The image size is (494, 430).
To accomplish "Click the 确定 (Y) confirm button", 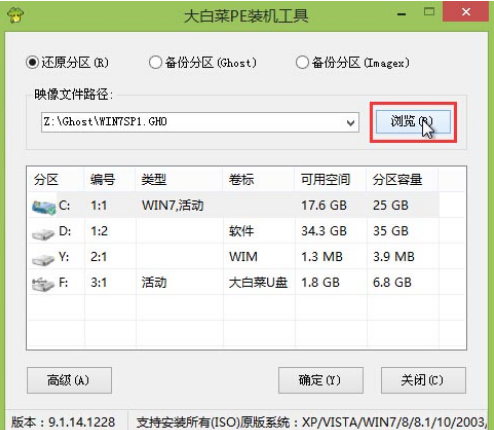I will point(321,380).
